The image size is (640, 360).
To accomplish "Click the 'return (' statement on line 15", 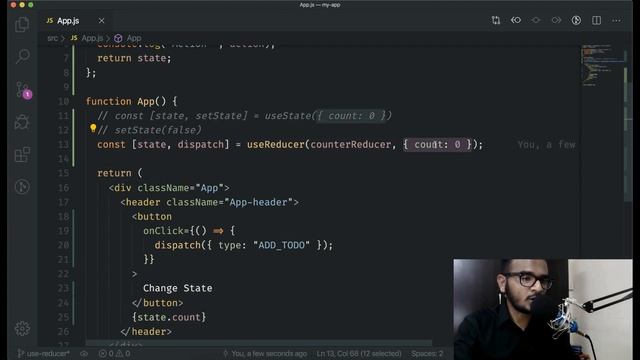I will pos(120,173).
